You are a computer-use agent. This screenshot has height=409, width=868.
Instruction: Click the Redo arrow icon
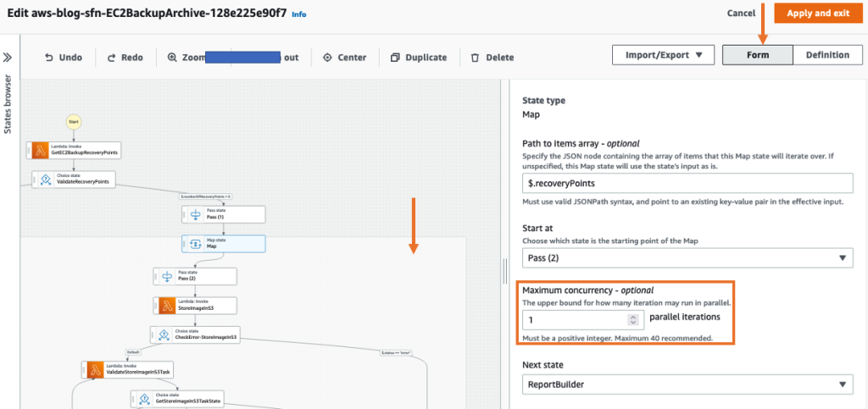coord(111,58)
